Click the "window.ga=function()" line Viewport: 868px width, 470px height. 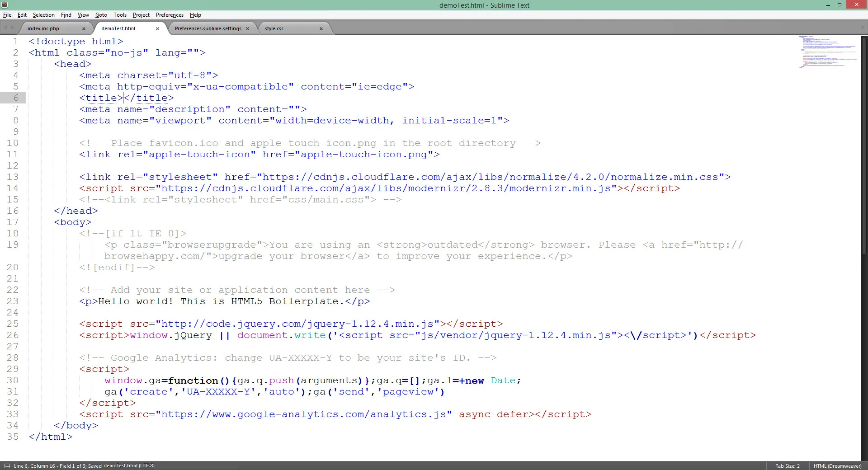pos(313,381)
